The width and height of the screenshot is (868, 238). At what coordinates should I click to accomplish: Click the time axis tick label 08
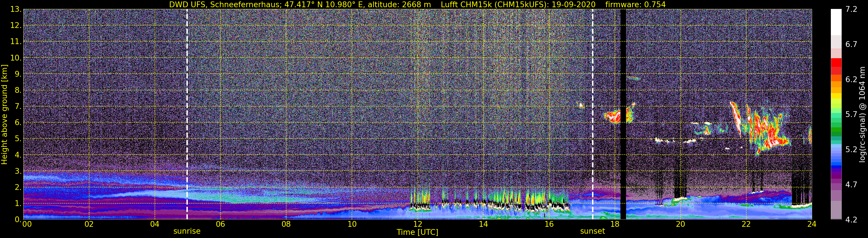(286, 224)
